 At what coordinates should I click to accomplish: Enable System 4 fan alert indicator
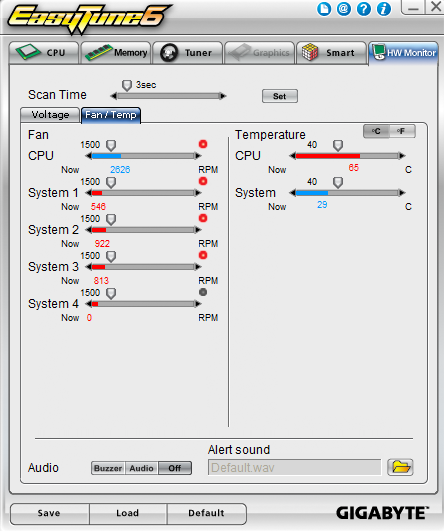[x=203, y=292]
